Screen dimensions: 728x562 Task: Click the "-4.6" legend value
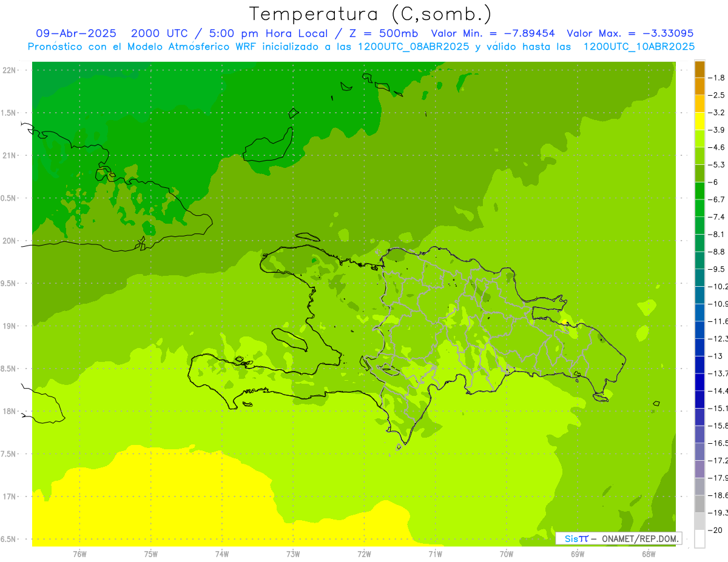tap(717, 147)
